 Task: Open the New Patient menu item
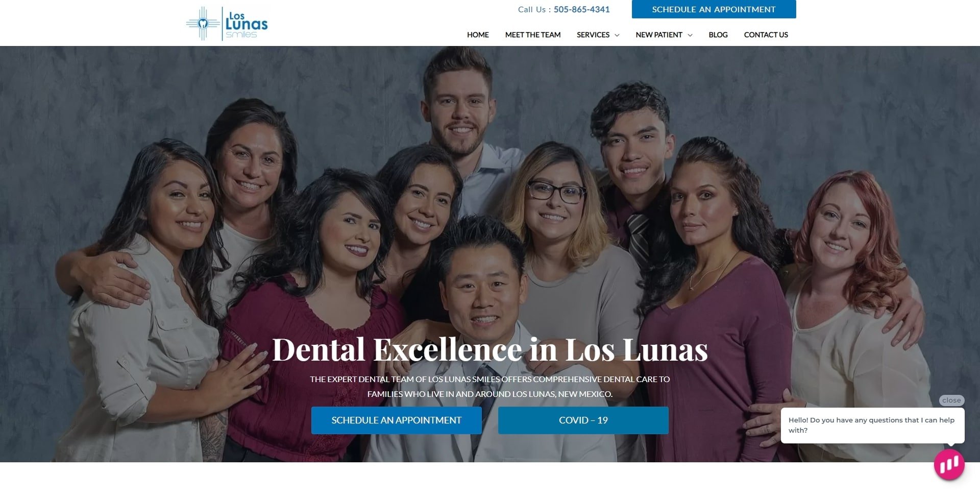pos(658,35)
